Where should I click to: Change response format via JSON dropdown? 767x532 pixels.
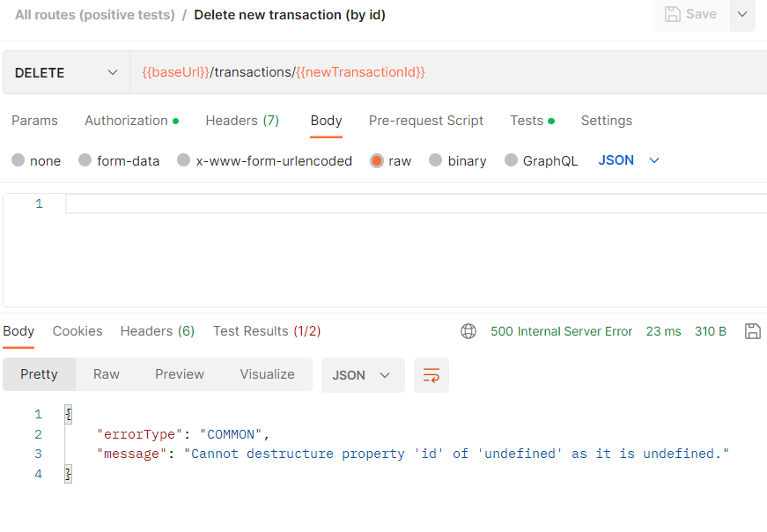coord(362,374)
